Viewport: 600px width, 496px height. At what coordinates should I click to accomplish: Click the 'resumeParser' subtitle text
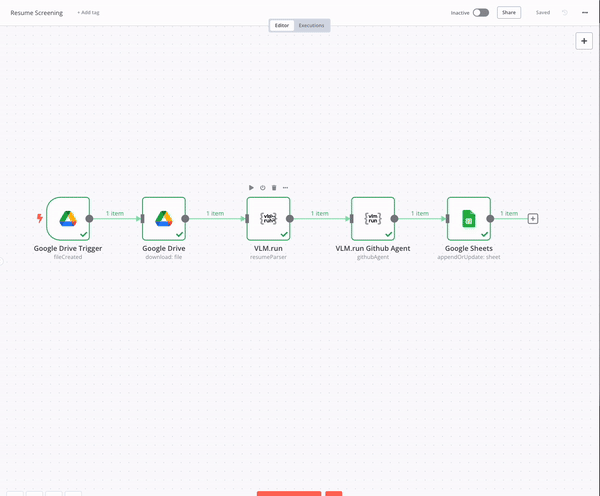pyautogui.click(x=268, y=257)
